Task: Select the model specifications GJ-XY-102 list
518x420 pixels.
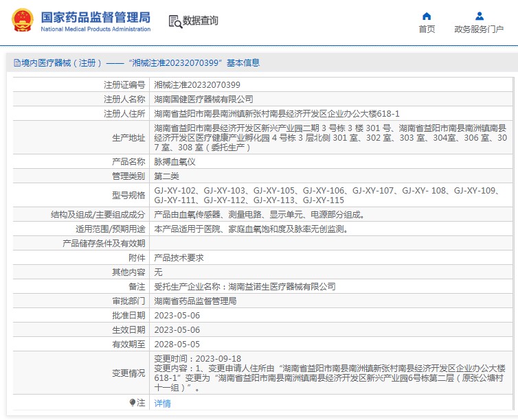Action: click(327, 196)
